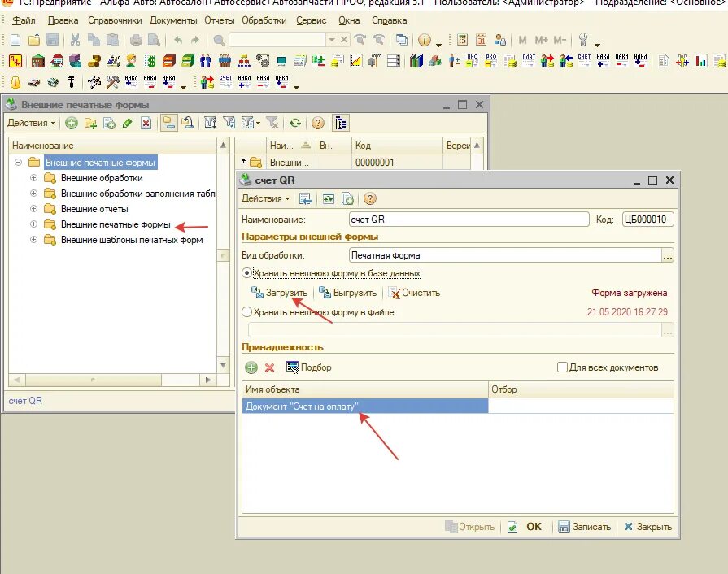Click the ПЛАТ payment order icon
728x574 pixels.
click(x=529, y=61)
